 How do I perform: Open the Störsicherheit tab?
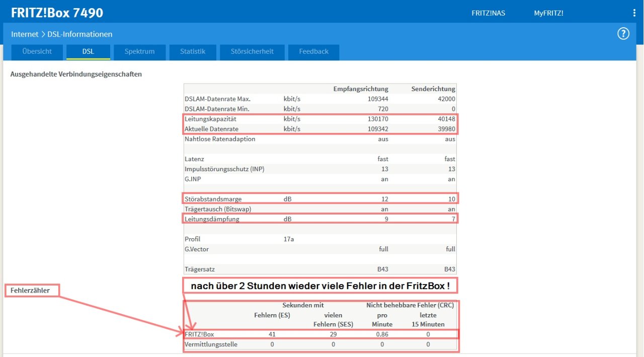click(x=252, y=52)
